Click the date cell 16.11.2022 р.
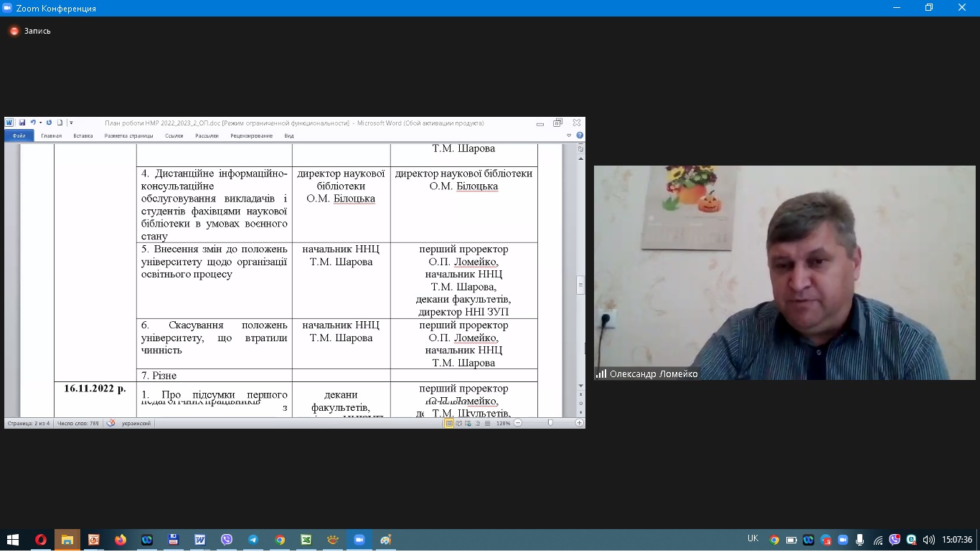The image size is (980, 552). tap(95, 389)
